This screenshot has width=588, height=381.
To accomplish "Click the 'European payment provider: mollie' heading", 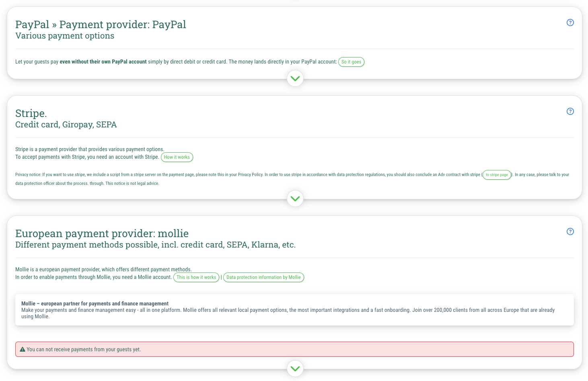I will 102,234.
